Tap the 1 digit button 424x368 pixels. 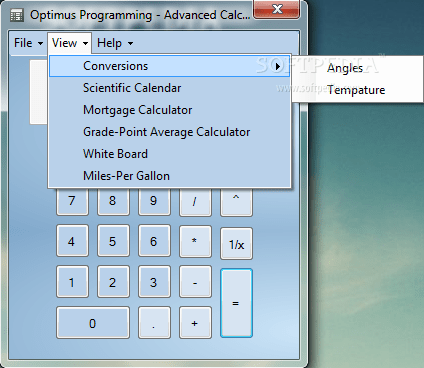coord(72,282)
